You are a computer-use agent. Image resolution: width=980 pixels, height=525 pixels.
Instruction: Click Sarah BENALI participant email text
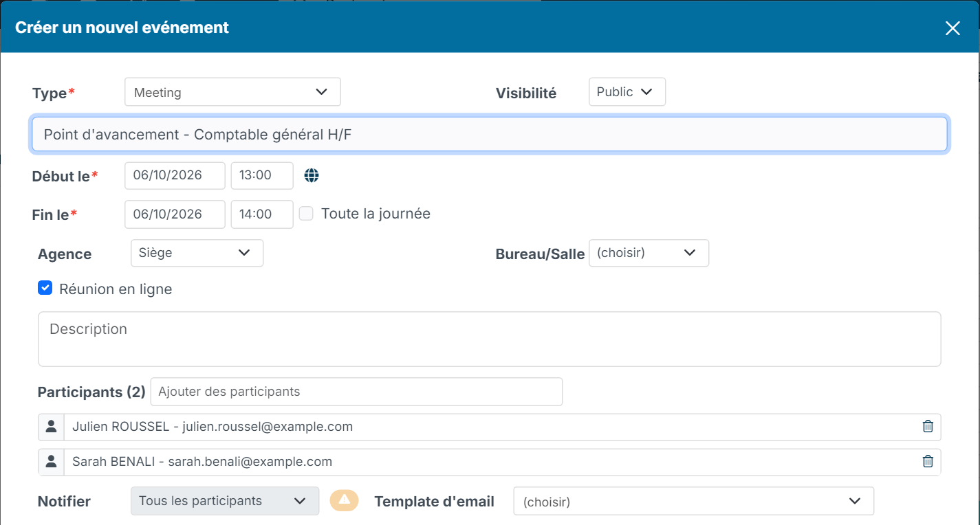(202, 462)
